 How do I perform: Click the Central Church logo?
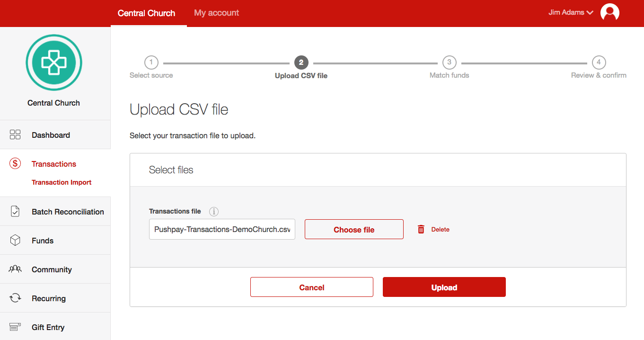54,63
